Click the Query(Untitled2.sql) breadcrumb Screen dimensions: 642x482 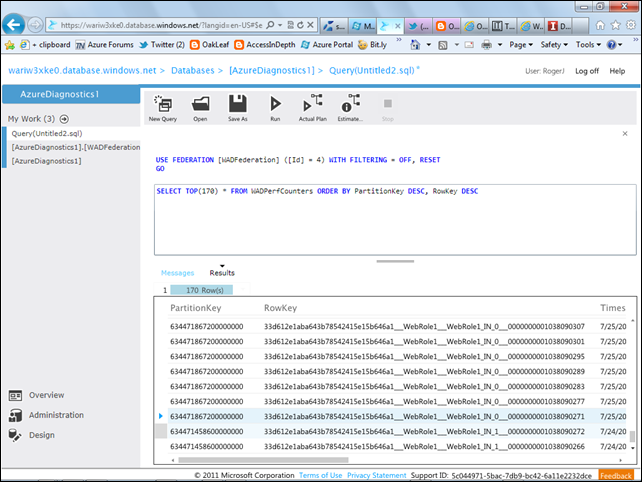[x=372, y=70]
